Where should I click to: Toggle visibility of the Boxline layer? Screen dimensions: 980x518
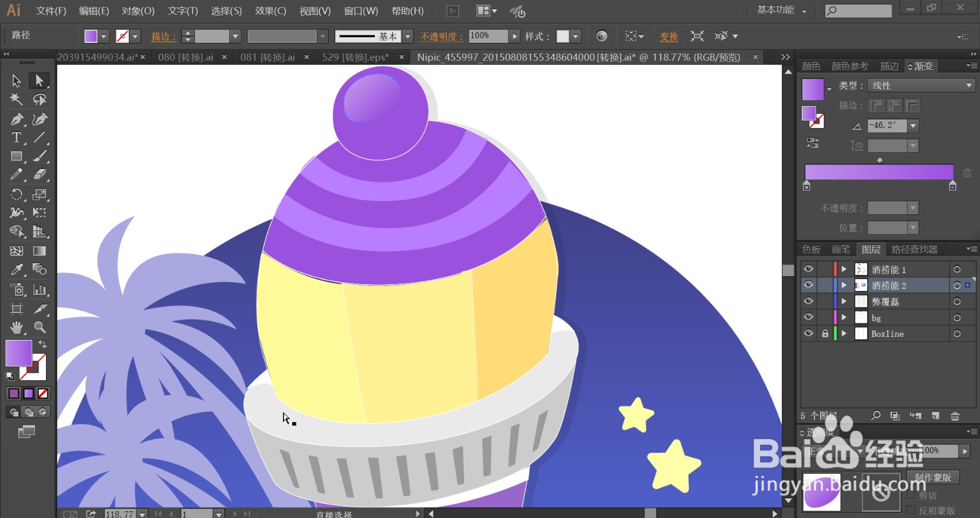[x=809, y=333]
